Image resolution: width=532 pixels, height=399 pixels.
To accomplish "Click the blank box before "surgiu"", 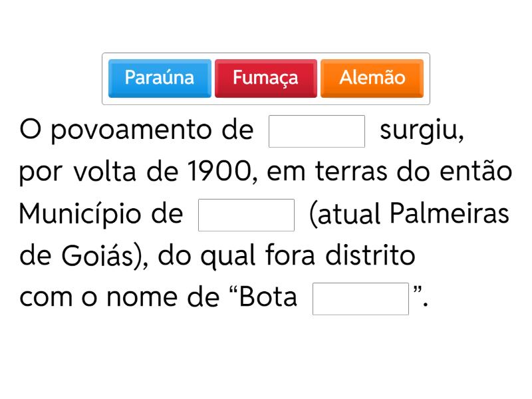I will [x=317, y=131].
